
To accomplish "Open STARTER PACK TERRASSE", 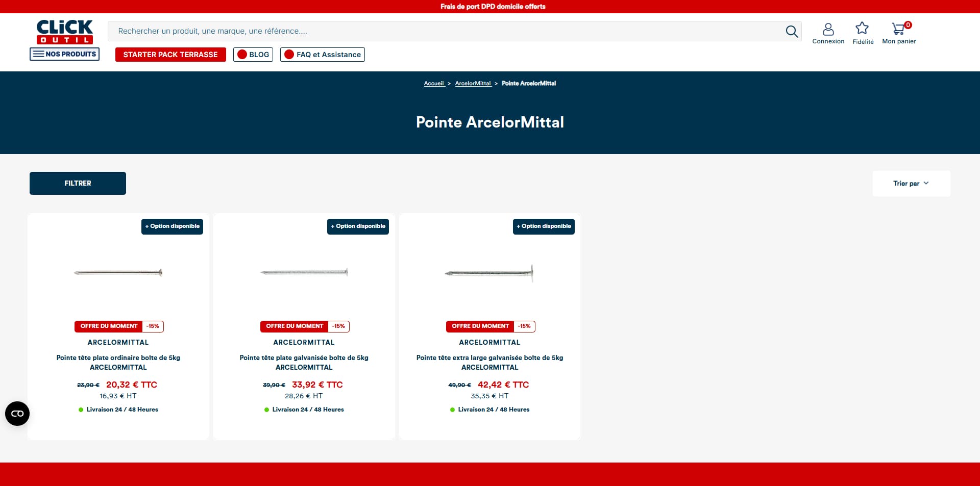I will [x=170, y=55].
